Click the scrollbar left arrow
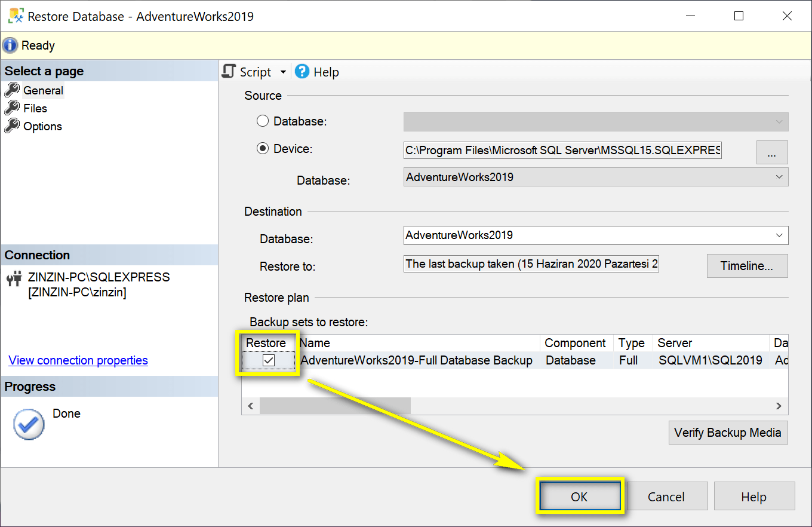 coord(251,406)
